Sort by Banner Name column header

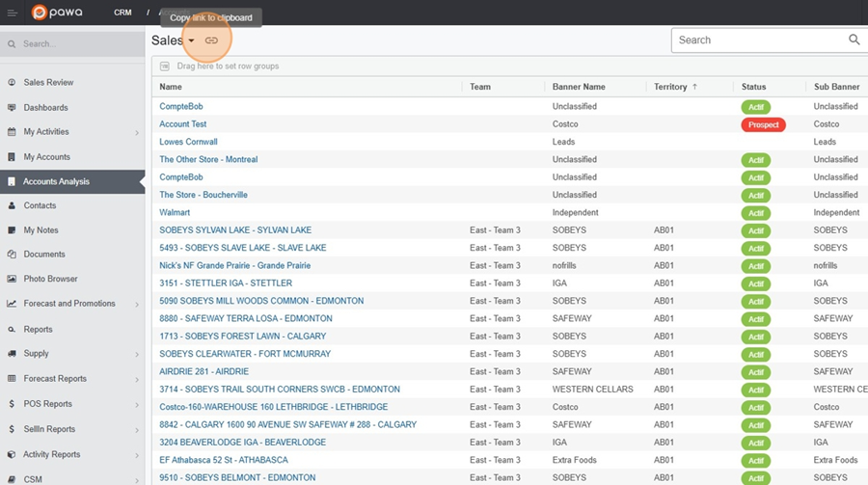click(579, 87)
